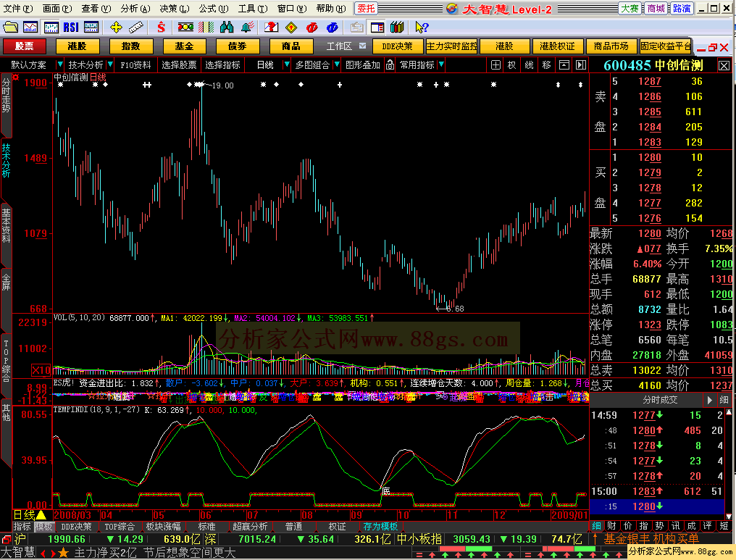
Task: Open the 工具(T) menu
Action: (x=253, y=9)
